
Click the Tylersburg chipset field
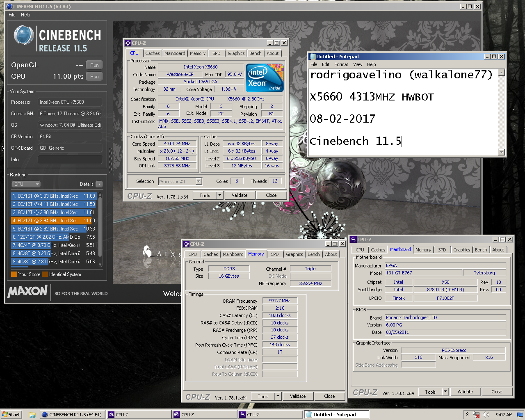point(484,273)
